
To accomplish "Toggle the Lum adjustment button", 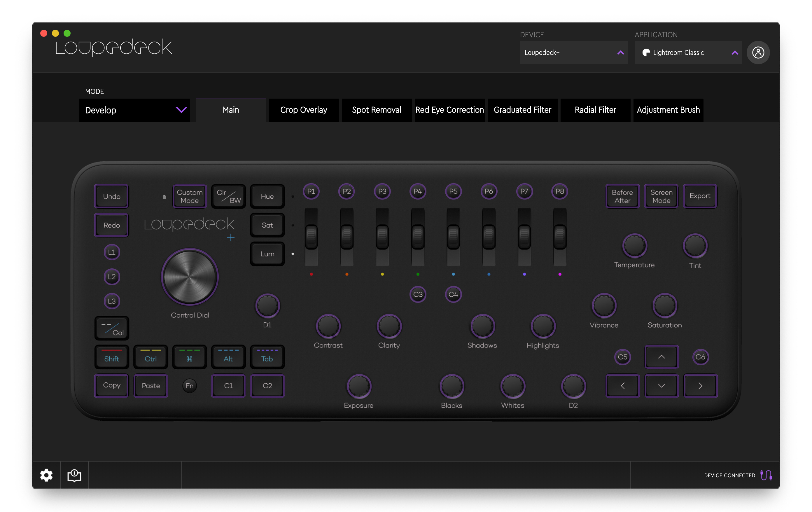I will [267, 253].
